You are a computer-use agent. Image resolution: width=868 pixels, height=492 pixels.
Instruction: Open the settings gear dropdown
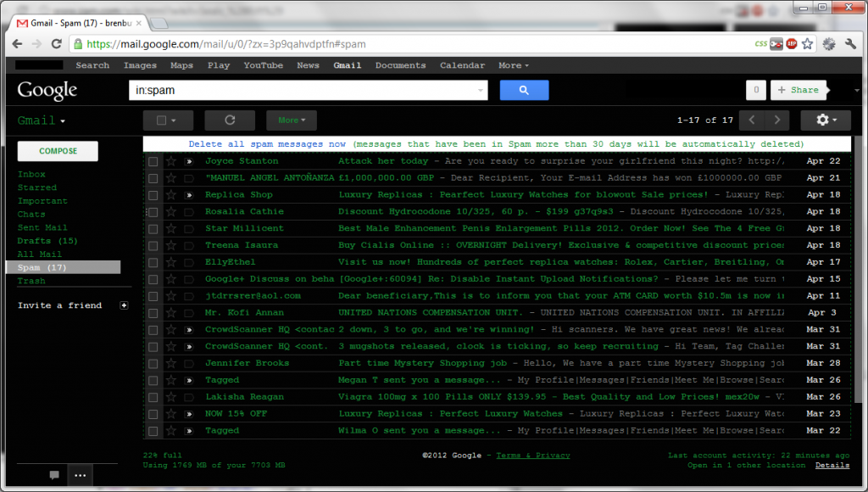[826, 120]
